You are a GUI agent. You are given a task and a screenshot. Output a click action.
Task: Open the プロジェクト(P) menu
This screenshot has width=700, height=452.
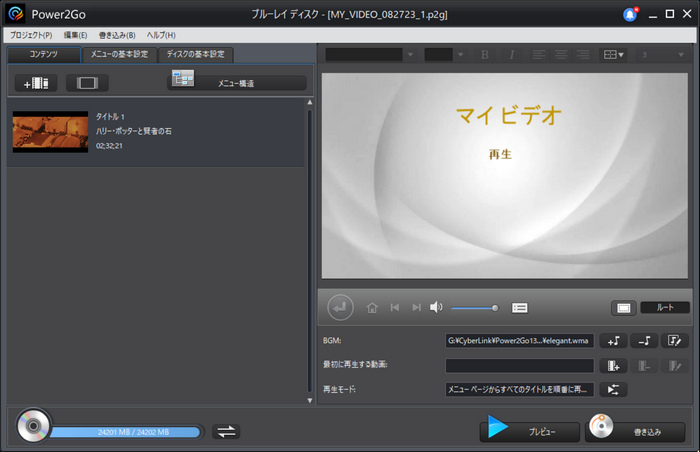coord(31,35)
